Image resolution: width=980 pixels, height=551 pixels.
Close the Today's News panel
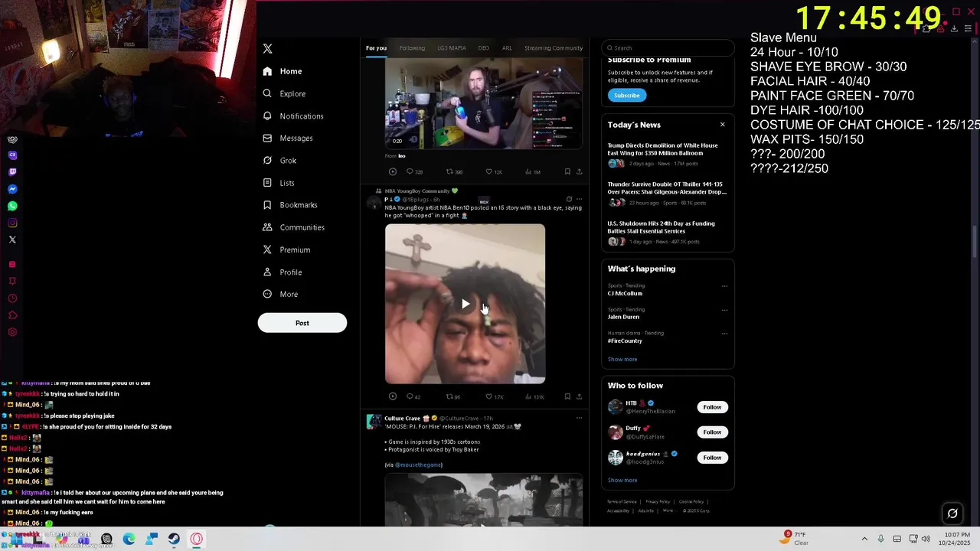[x=722, y=125]
